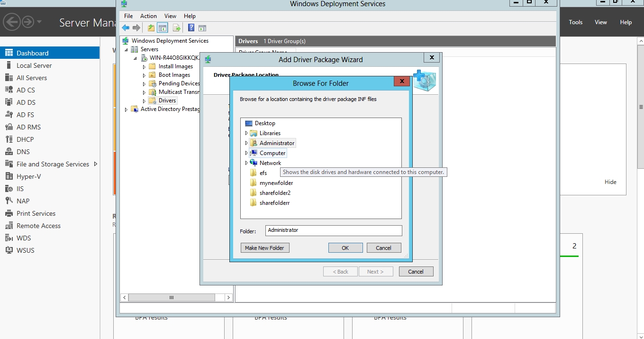This screenshot has height=339, width=644.
Task: Select sharefolder2 in the folder list
Action: click(275, 193)
